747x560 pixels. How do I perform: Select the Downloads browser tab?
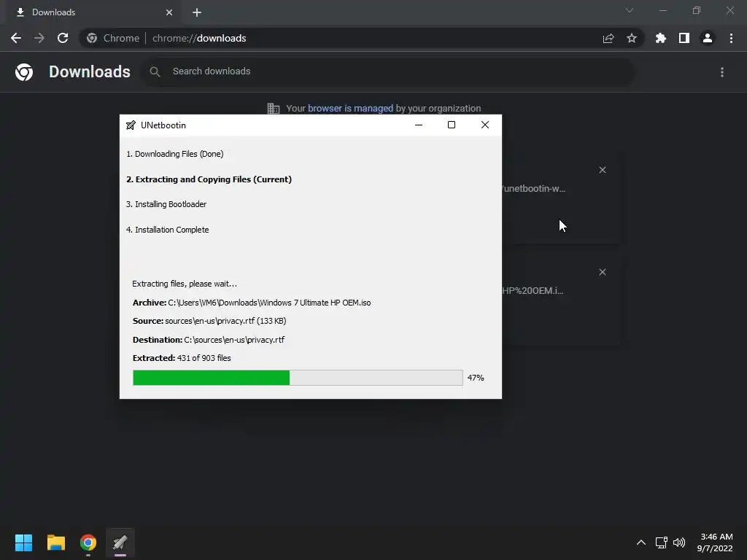94,12
